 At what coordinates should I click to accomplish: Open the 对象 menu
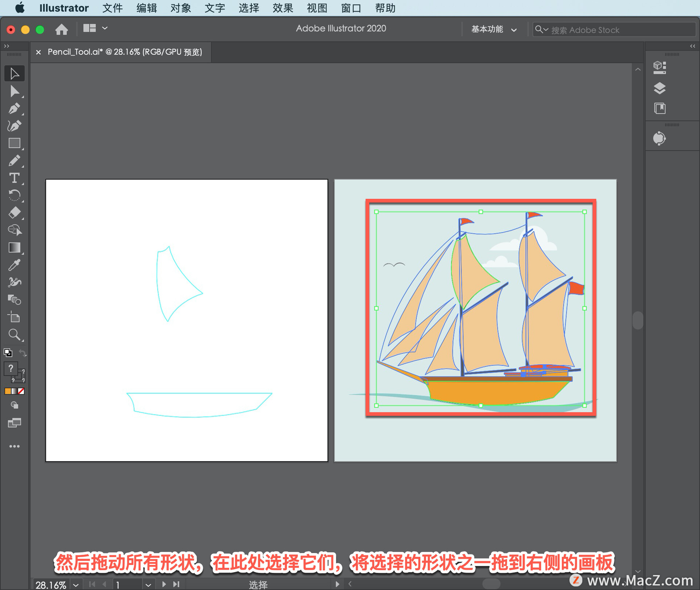pyautogui.click(x=181, y=8)
